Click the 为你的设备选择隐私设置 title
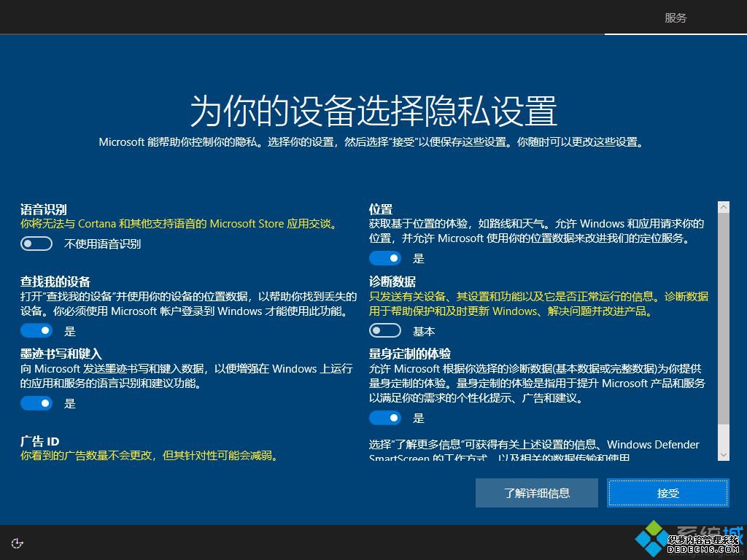 tap(373, 111)
